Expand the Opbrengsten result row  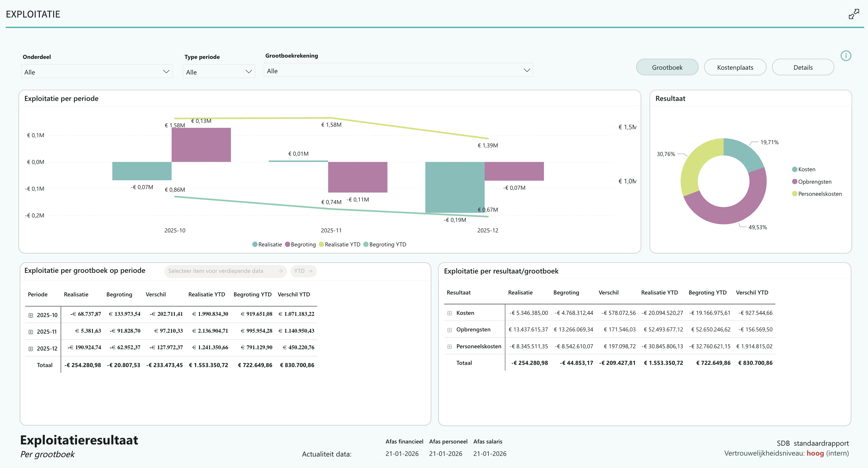click(449, 330)
